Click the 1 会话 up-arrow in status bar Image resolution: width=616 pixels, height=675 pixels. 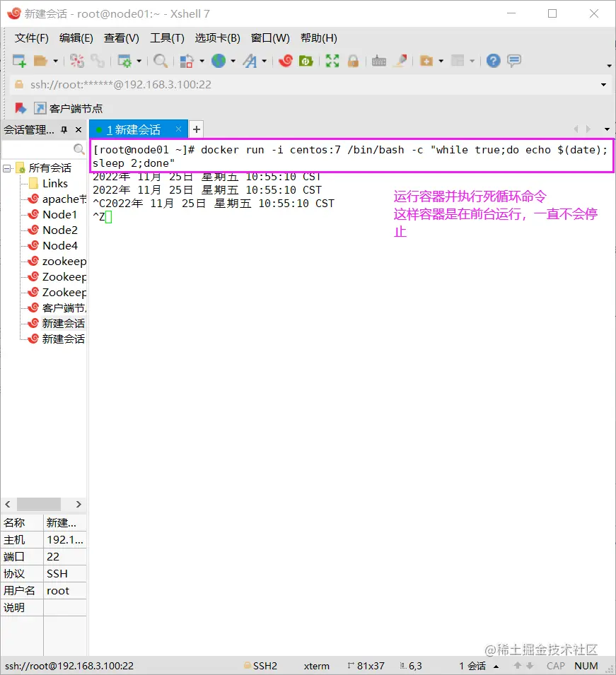(x=496, y=667)
